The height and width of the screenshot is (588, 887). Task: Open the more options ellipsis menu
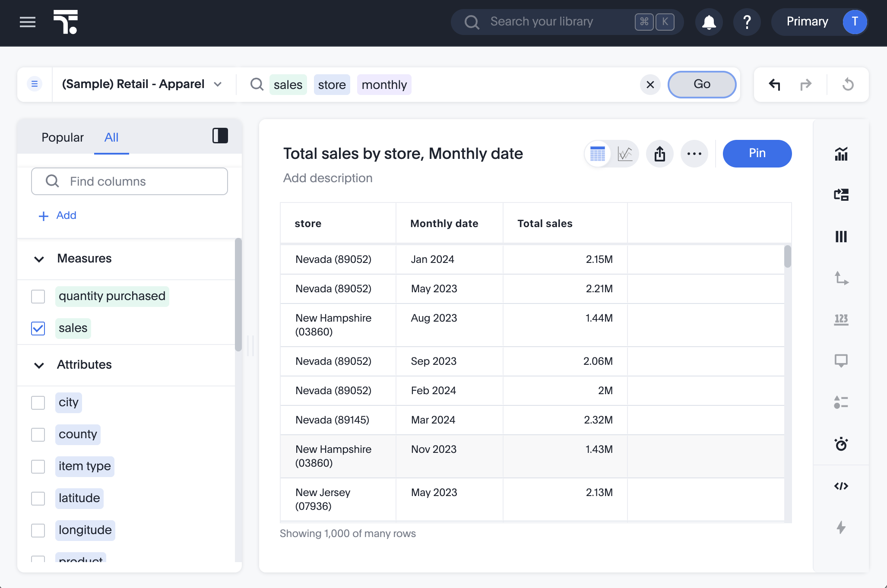pos(694,154)
